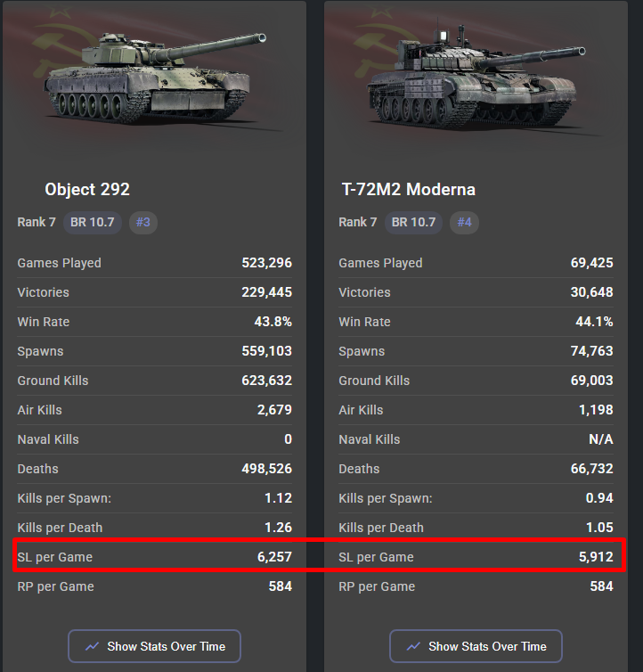Click the BR 10.7 badge under T-72M2 Moderna
This screenshot has width=643, height=672.
click(413, 223)
